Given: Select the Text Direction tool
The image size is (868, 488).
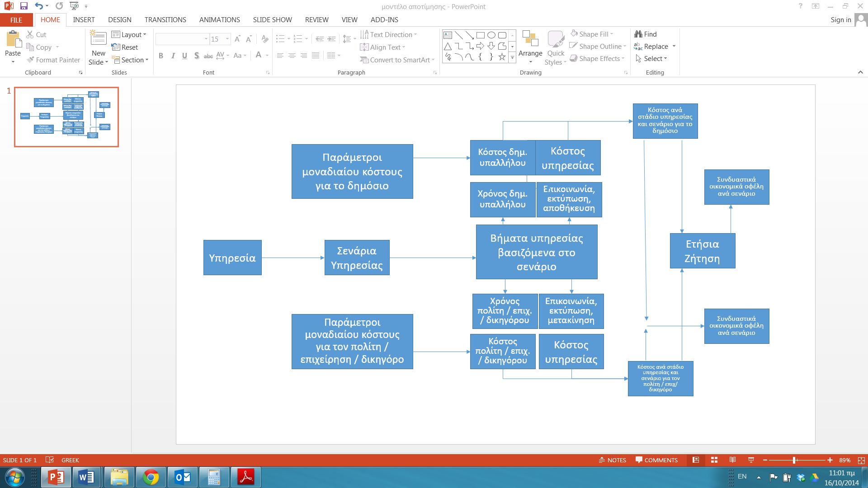Looking at the screenshot, I should pos(391,34).
